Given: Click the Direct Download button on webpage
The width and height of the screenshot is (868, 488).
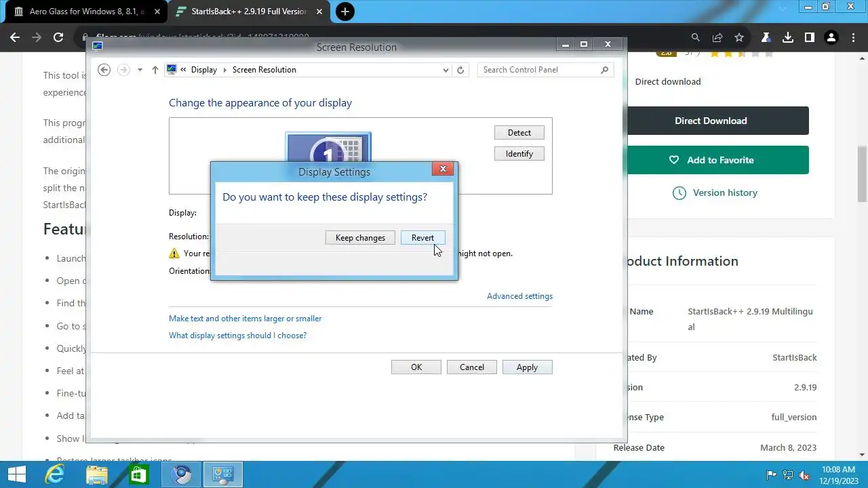Looking at the screenshot, I should [x=711, y=121].
